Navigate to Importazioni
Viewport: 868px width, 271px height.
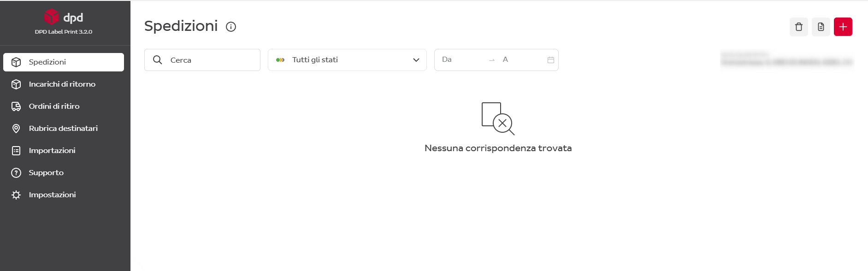point(64,151)
